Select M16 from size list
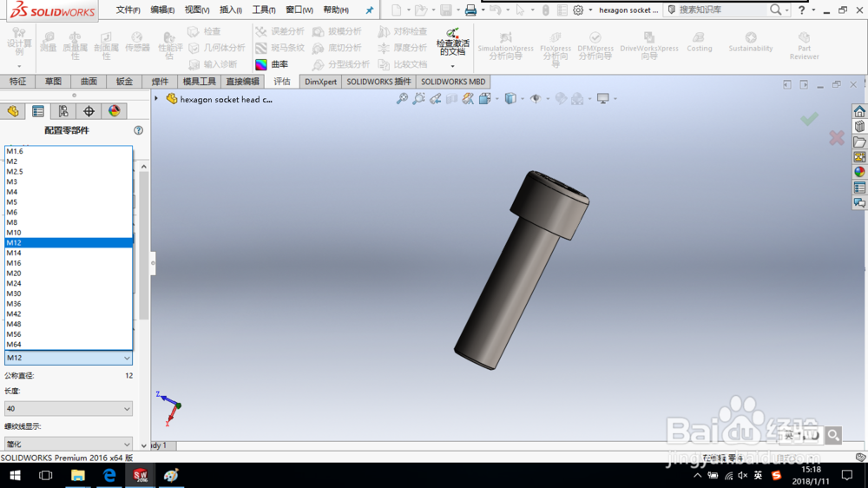This screenshot has width=868, height=488. tap(69, 263)
